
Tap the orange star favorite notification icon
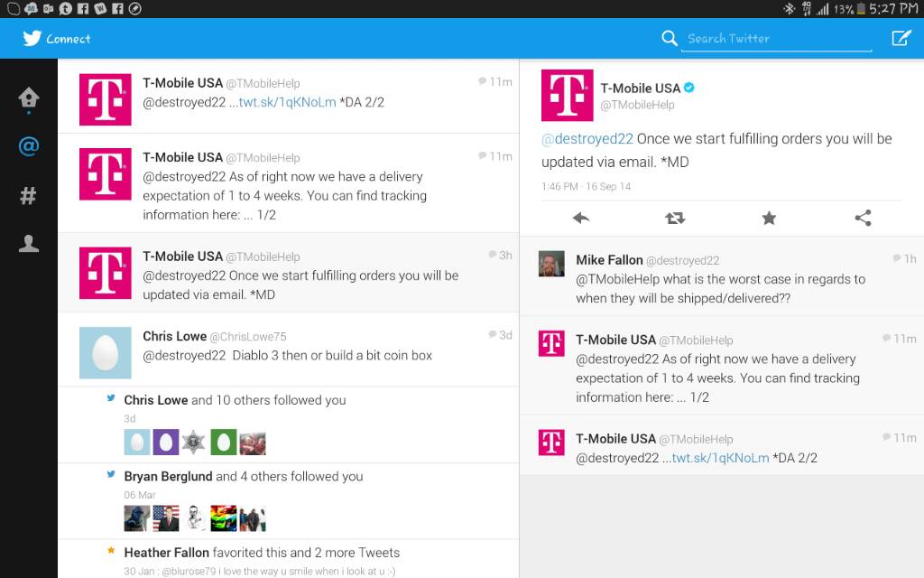click(111, 550)
